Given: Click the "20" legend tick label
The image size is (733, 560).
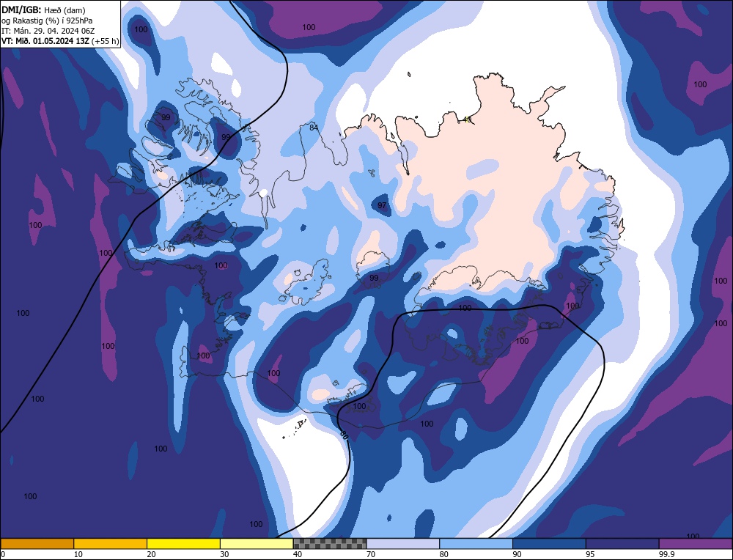Looking at the screenshot, I should tap(152, 554).
